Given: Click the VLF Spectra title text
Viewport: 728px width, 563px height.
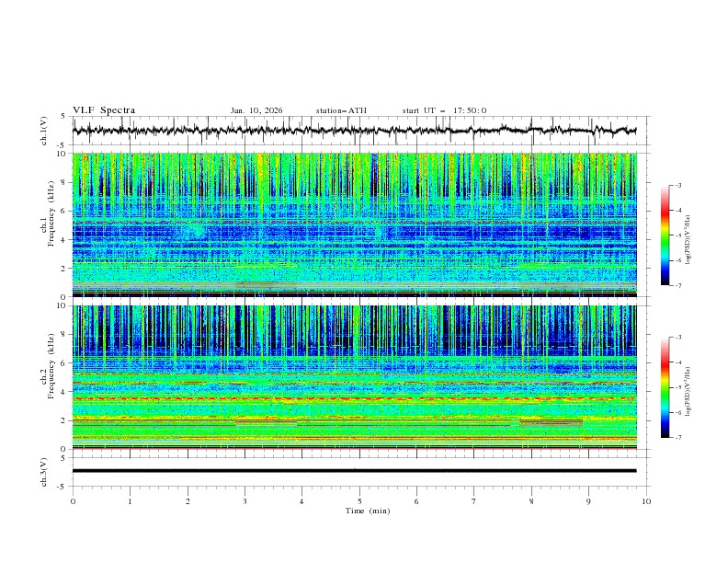Looking at the screenshot, I should pyautogui.click(x=104, y=110).
